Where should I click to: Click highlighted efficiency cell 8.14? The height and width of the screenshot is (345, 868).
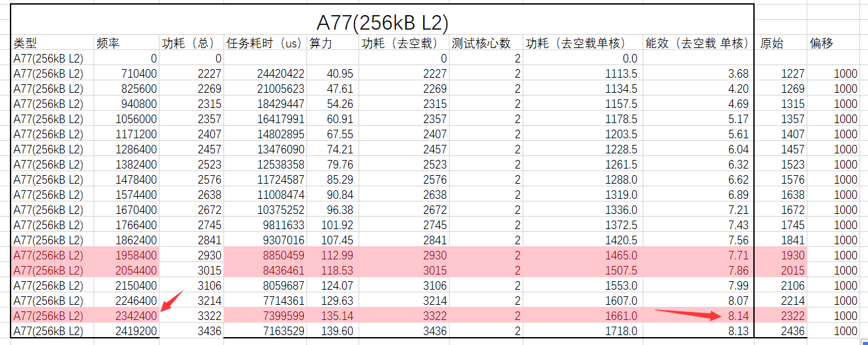point(698,316)
